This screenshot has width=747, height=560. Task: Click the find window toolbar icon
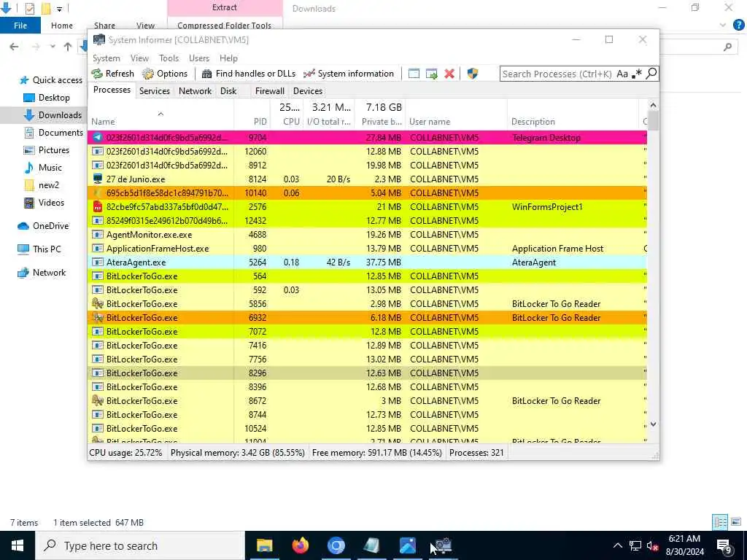point(414,74)
